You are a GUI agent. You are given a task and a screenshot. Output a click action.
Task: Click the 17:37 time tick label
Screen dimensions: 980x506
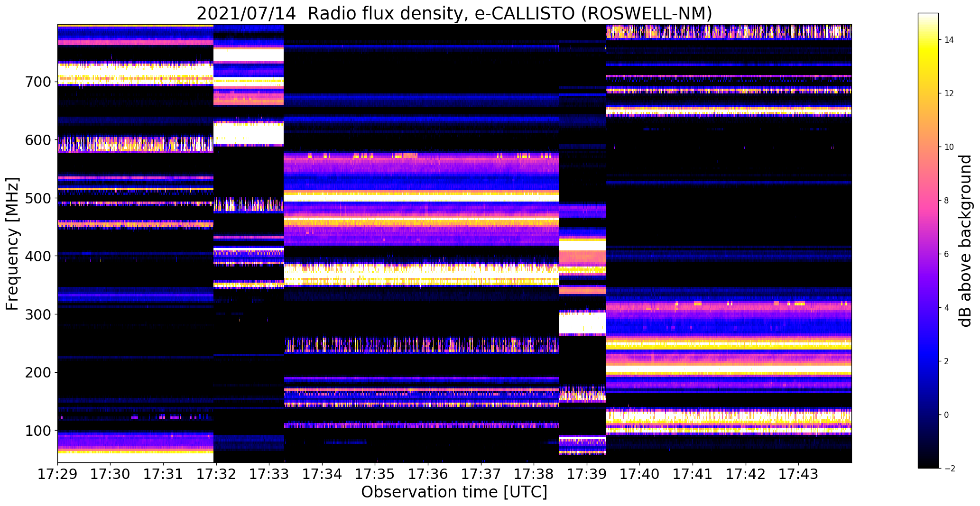coord(481,474)
